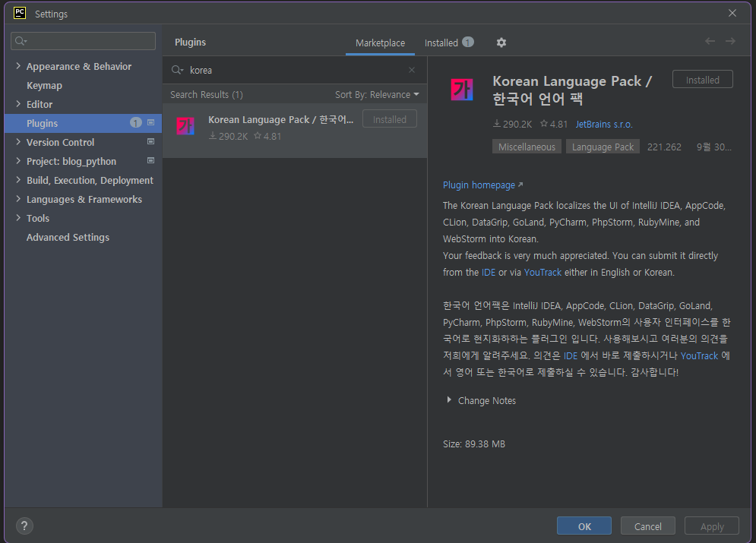Navigate forward with the right arrow
The width and height of the screenshot is (756, 543).
tap(730, 42)
